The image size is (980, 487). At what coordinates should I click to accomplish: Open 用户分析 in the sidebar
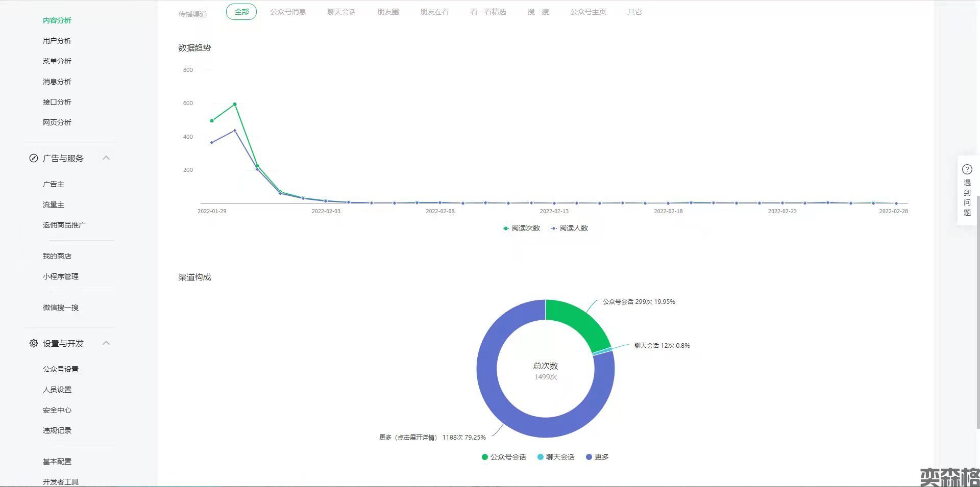[x=57, y=41]
